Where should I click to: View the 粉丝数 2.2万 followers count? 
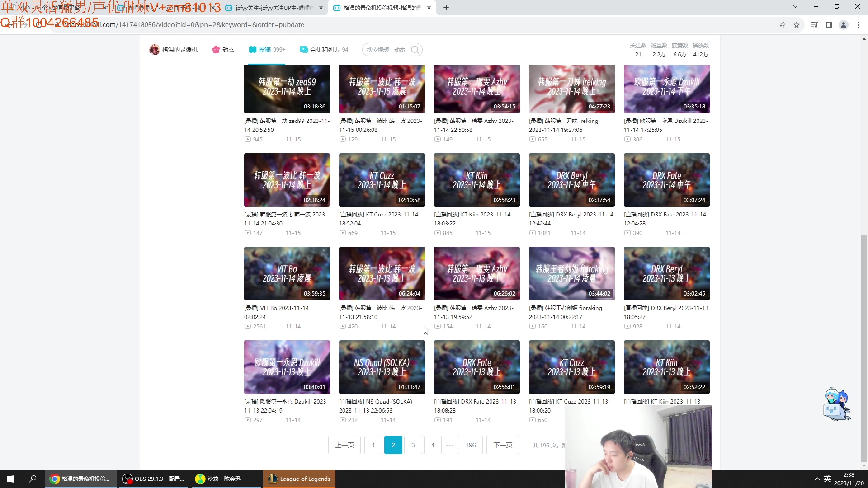pos(659,50)
